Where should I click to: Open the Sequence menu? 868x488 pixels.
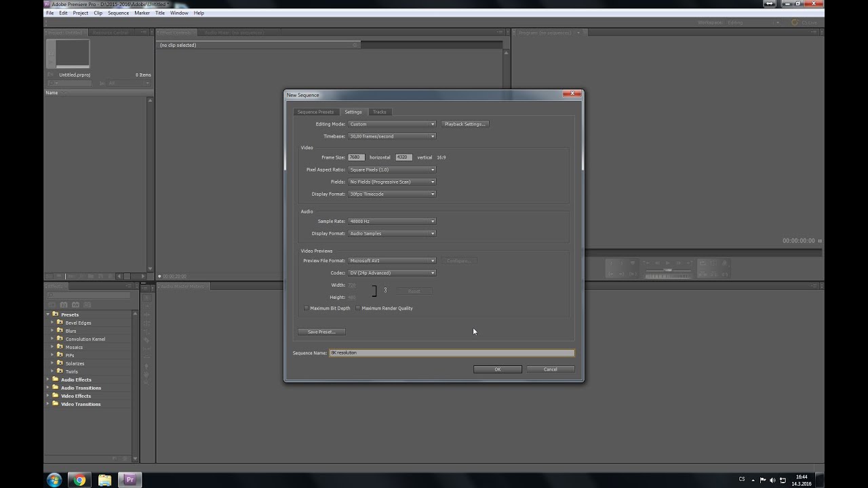[118, 13]
